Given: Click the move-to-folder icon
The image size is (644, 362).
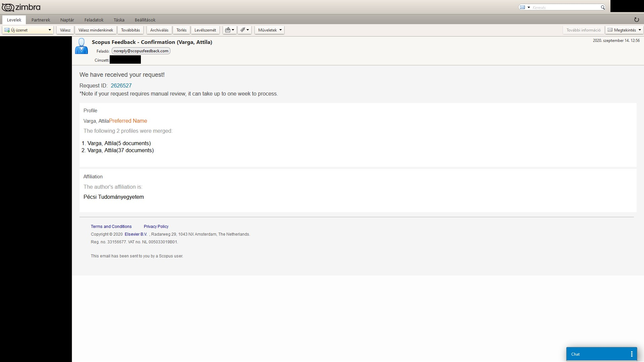Looking at the screenshot, I should [x=228, y=30].
